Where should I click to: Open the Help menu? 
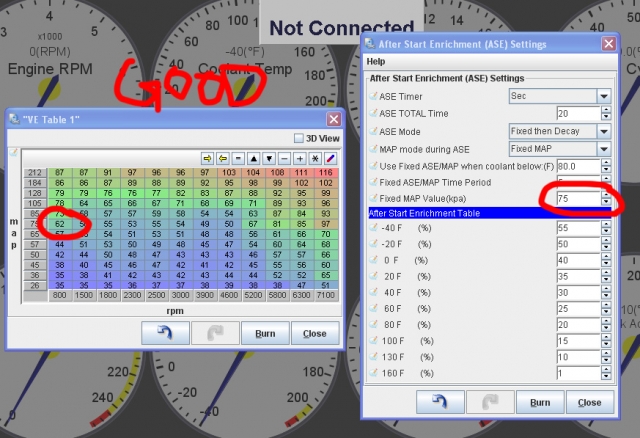click(376, 61)
